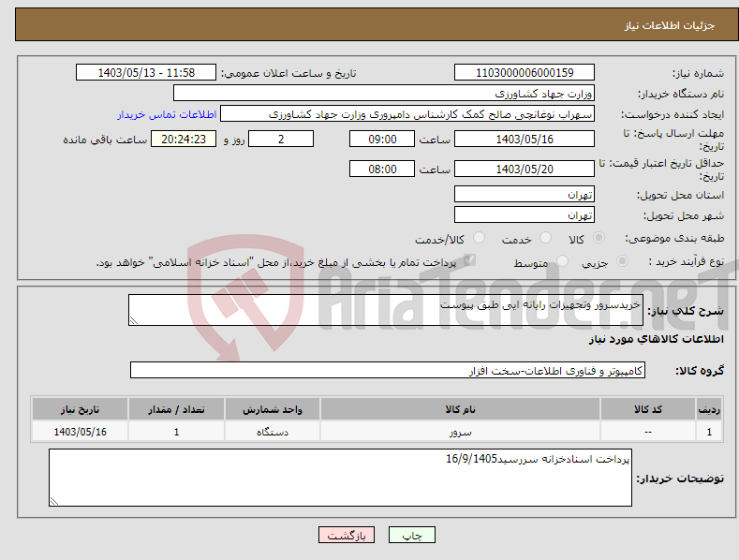739x560 pixels.
Task: Click the buyer organization field وزارت جهاد کشاورزی
Action: click(x=384, y=94)
